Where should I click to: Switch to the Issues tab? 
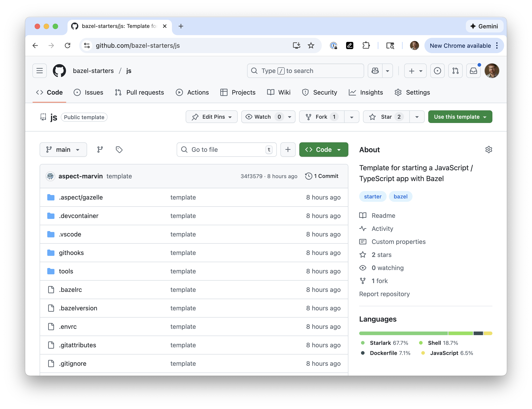[x=88, y=93]
